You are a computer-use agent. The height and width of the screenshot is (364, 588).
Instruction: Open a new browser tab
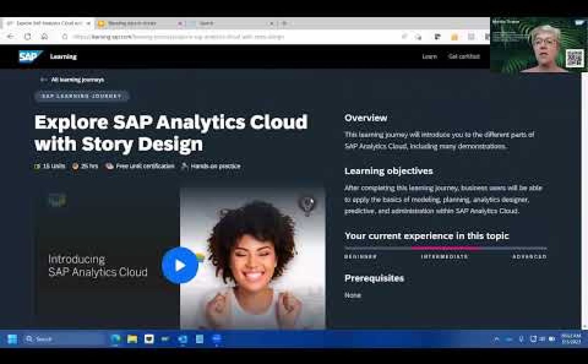point(284,23)
